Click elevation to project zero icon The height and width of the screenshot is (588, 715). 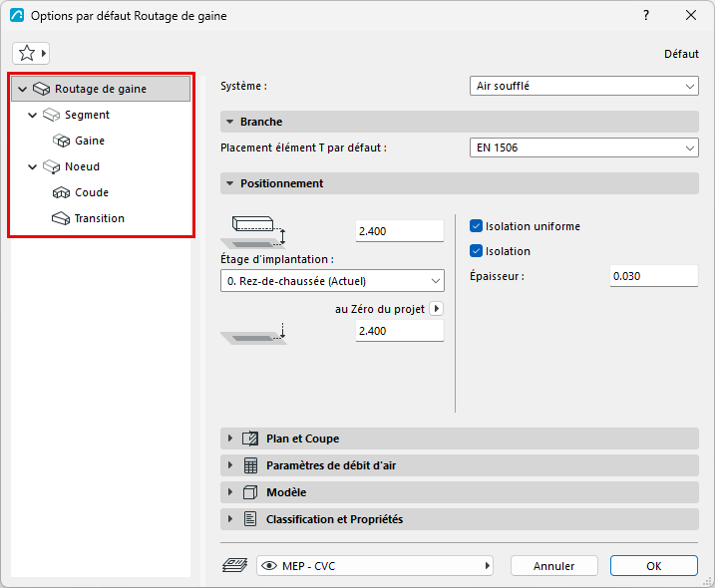[254, 335]
